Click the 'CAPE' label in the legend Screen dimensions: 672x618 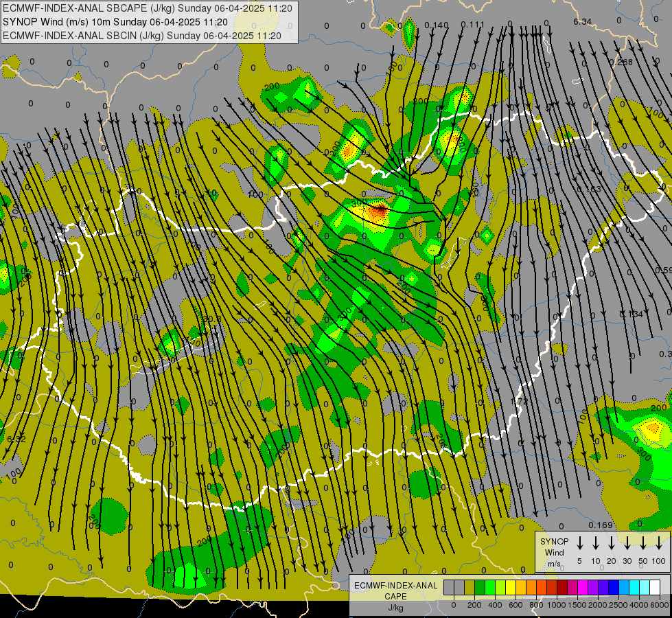395,597
